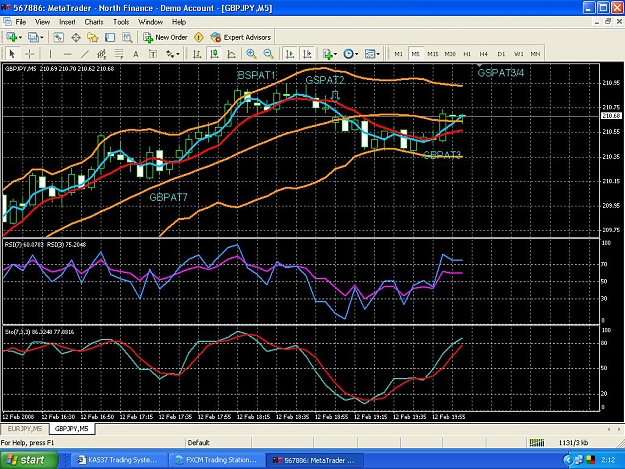Switch to Candlesticks chart display

[x=214, y=54]
